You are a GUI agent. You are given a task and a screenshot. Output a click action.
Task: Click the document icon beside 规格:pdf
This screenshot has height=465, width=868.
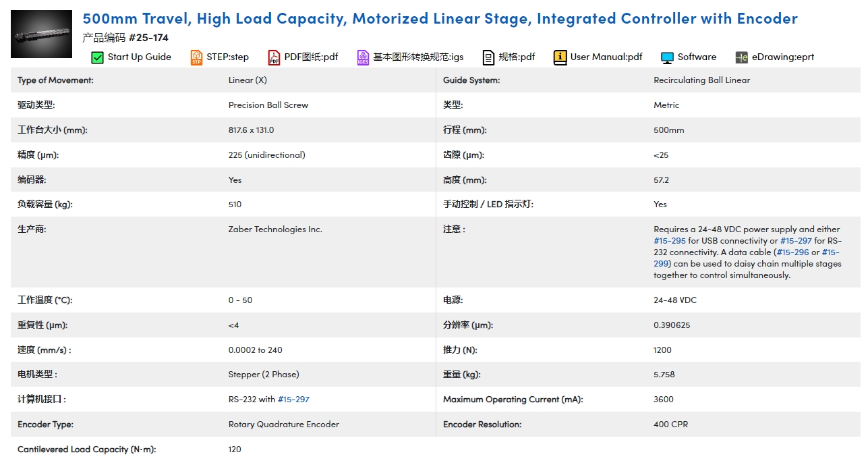click(x=489, y=57)
